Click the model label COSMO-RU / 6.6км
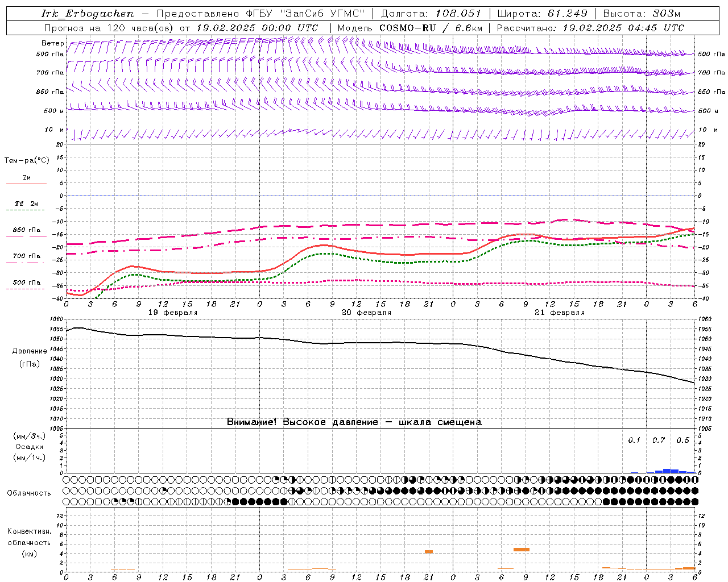Viewport: 728px width, 582px height. [x=431, y=28]
